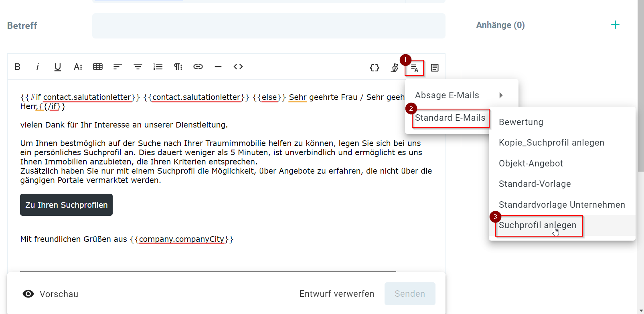644x314 pixels.
Task: Click into the Betreff subject field
Action: click(x=269, y=26)
